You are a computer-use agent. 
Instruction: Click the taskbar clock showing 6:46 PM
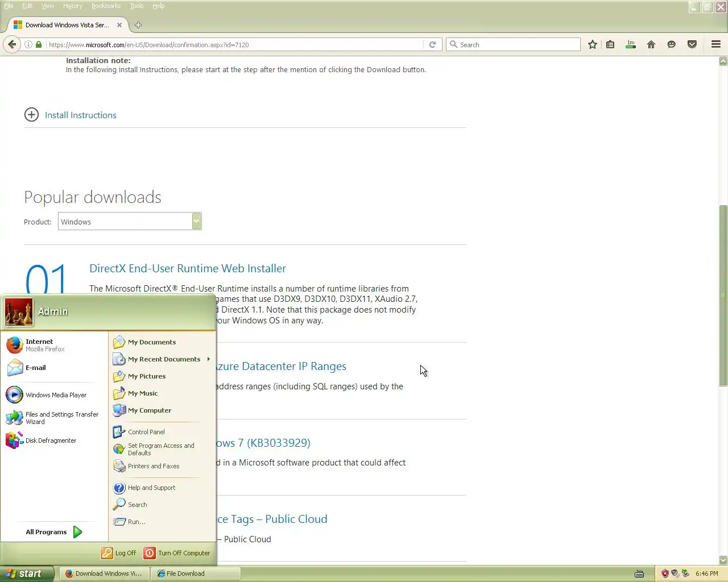pyautogui.click(x=706, y=573)
